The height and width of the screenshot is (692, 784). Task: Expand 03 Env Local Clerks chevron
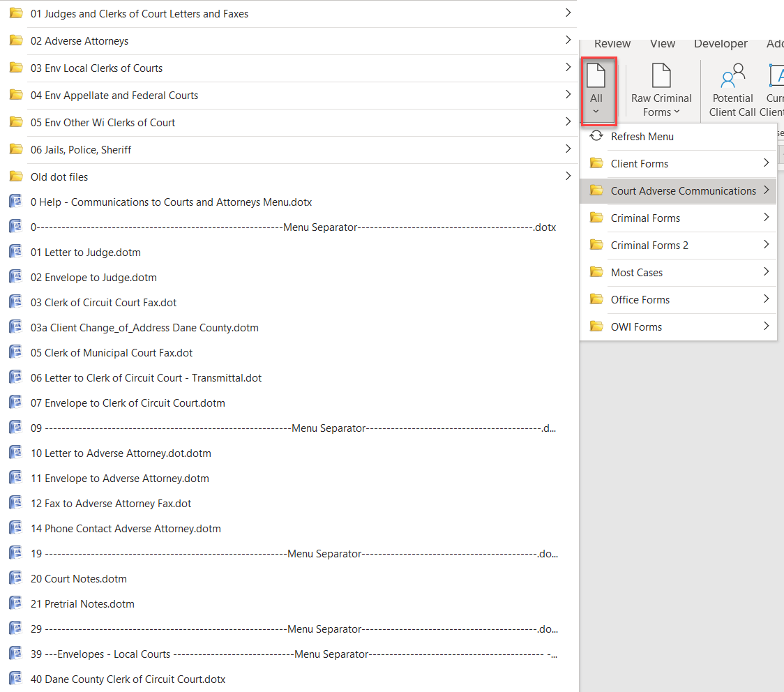568,67
